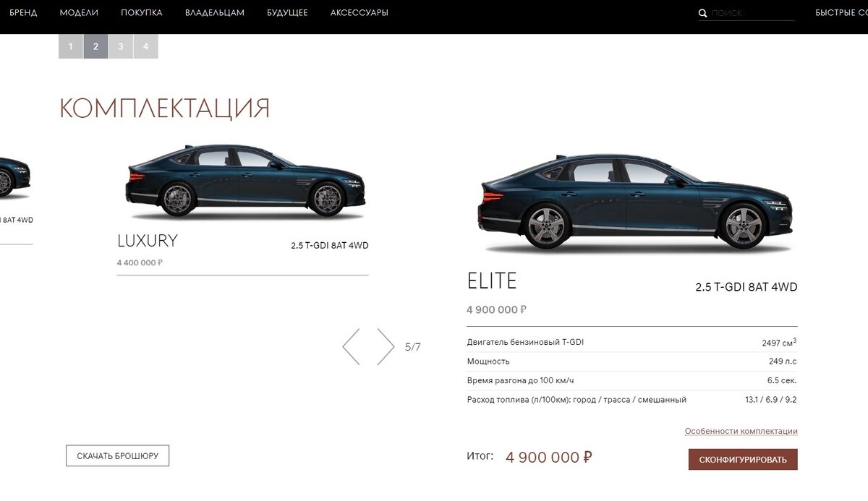Viewport: 868px width, 501px height.
Task: Jump to step 3 tab
Action: pyautogui.click(x=121, y=46)
